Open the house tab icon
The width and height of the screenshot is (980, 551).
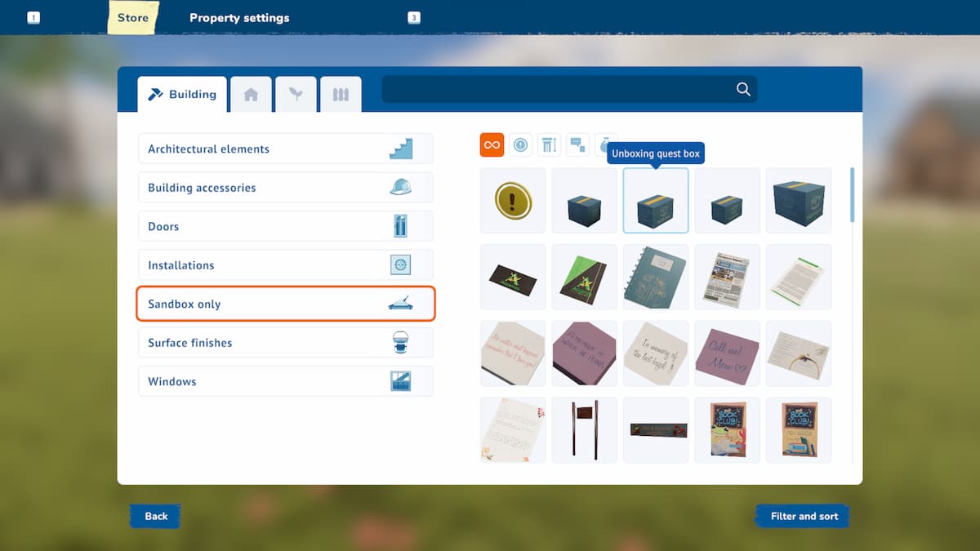(x=251, y=95)
